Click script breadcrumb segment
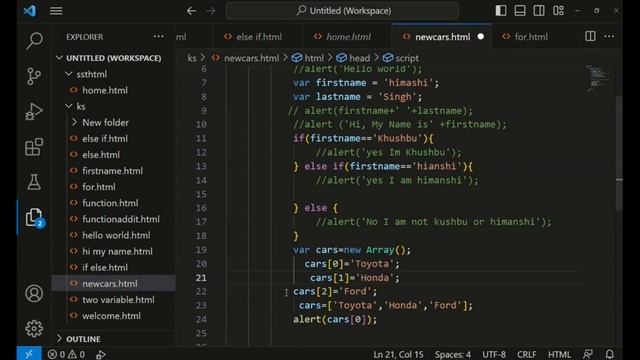 coord(401,58)
